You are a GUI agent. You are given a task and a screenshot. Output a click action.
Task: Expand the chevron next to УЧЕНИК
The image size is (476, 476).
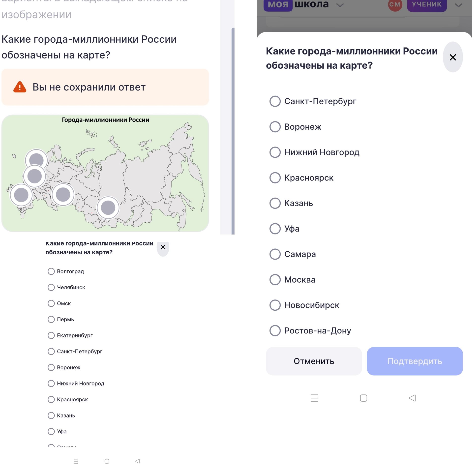(x=458, y=5)
